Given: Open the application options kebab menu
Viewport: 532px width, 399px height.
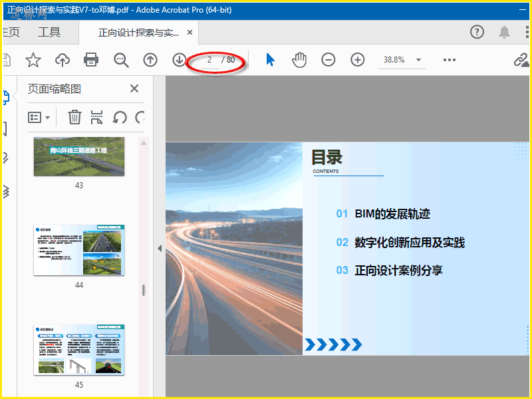Looking at the screenshot, I should pos(527,32).
